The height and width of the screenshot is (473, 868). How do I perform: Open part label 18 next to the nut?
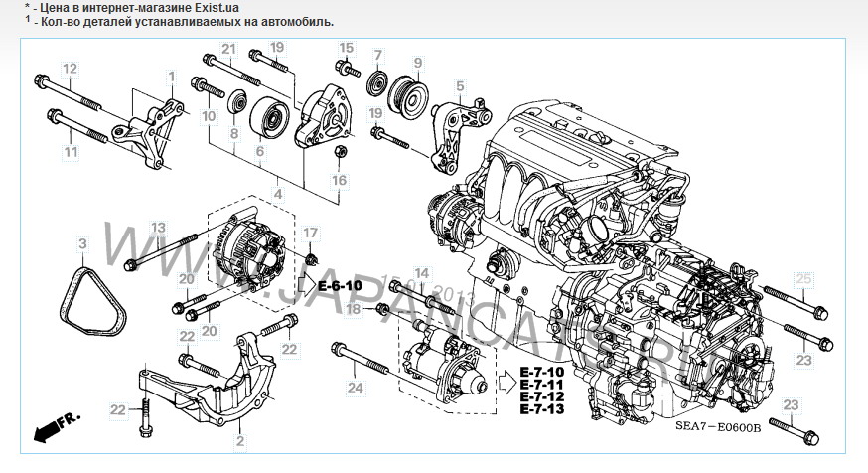point(353,309)
